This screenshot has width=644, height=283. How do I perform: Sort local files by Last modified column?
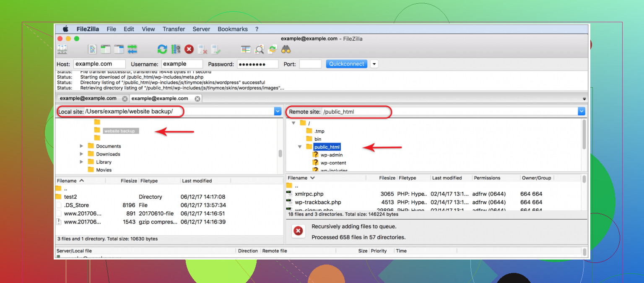205,181
